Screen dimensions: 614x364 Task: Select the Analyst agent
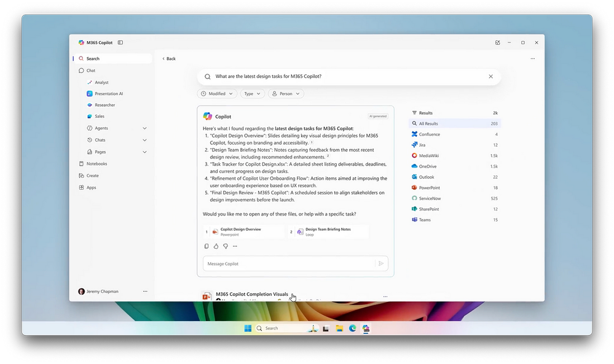coord(101,82)
